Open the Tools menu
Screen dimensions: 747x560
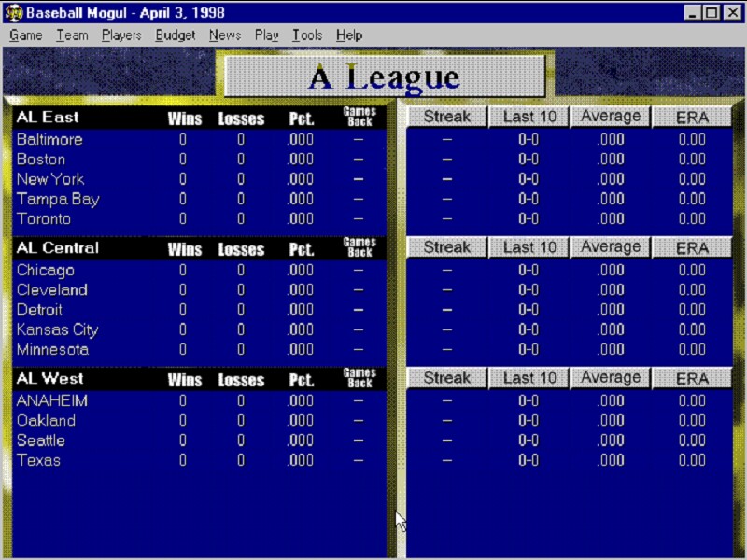307,35
